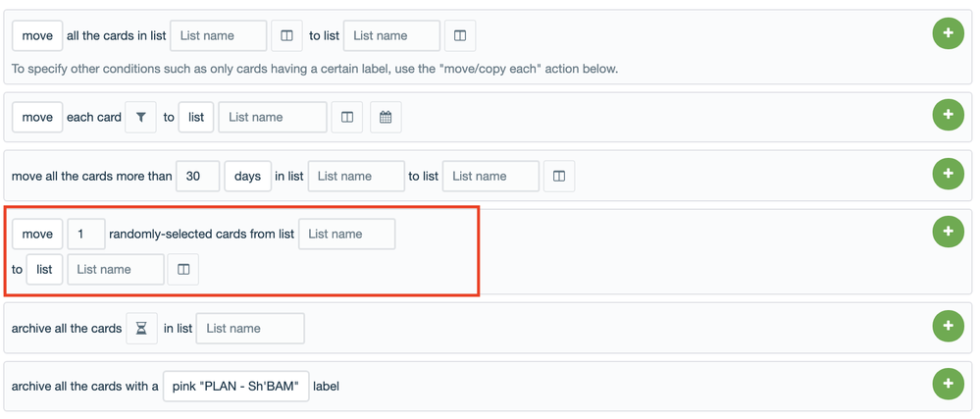This screenshot has height=419, width=980.
Task: Open the calendar icon in move each card row
Action: point(386,117)
